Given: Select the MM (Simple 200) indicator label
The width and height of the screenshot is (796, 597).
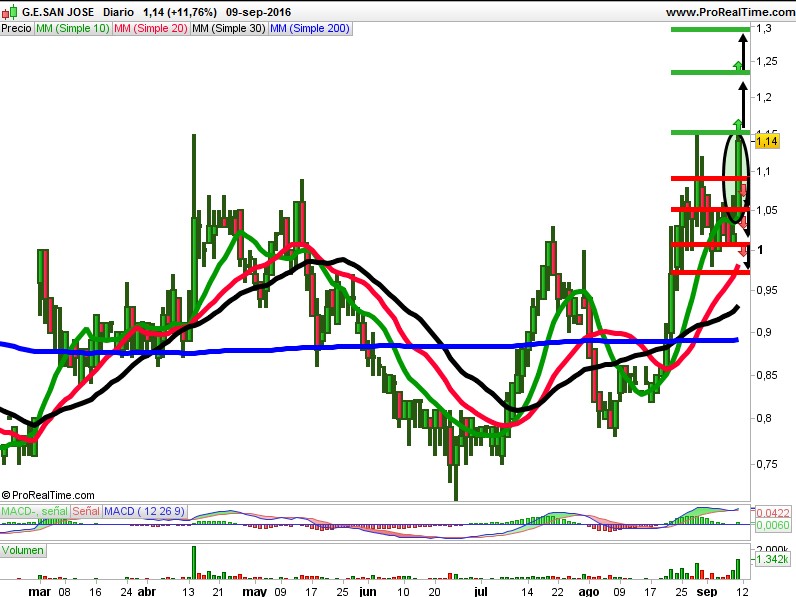Looking at the screenshot, I should click(310, 28).
